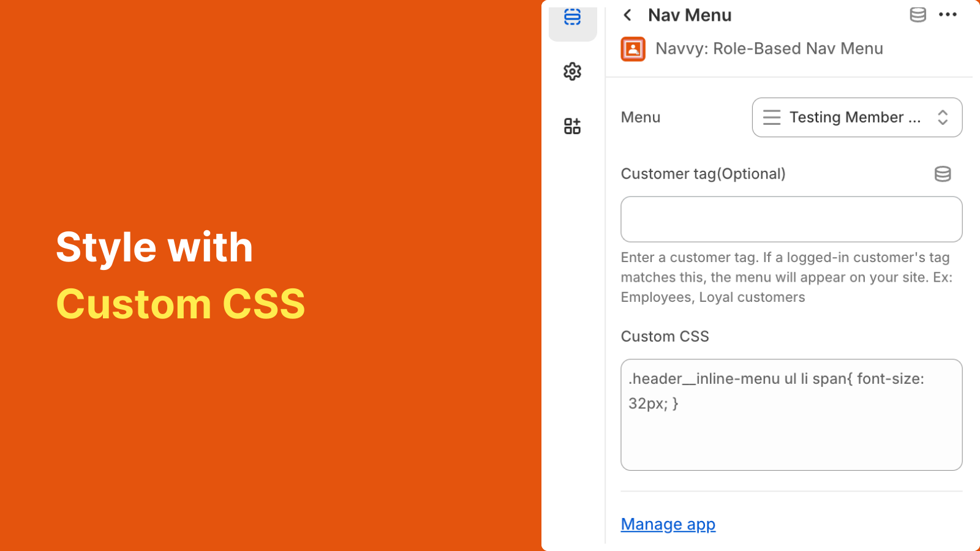Click the Custom CSS section label
Image resolution: width=980 pixels, height=551 pixels.
[665, 336]
